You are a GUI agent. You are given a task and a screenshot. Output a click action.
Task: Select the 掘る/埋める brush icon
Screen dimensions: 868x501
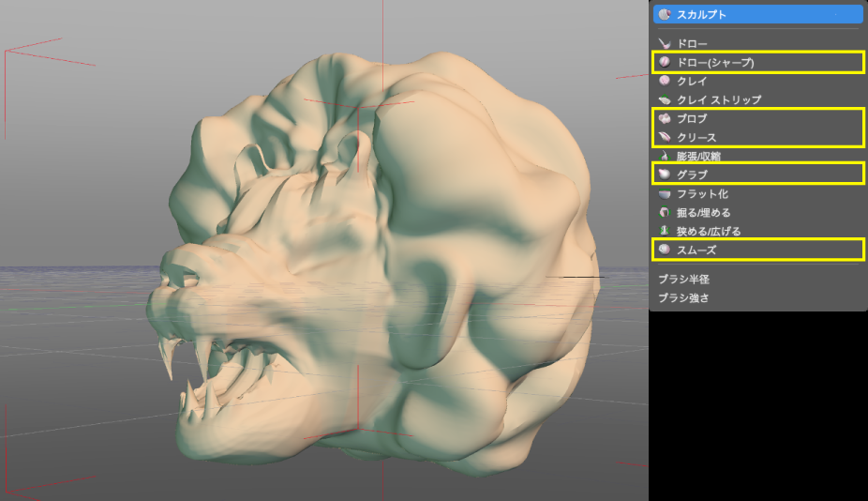click(665, 212)
